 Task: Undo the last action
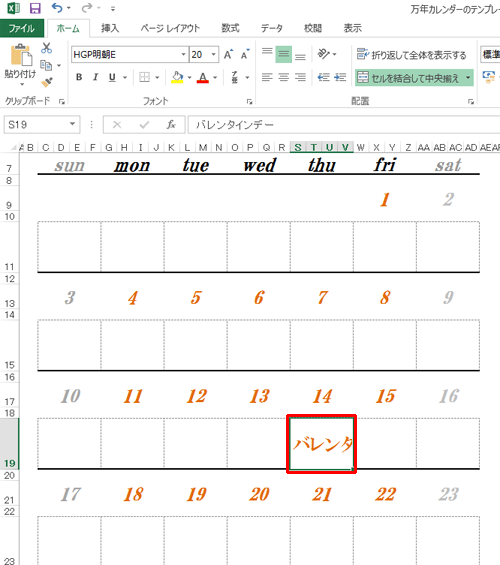(x=57, y=8)
